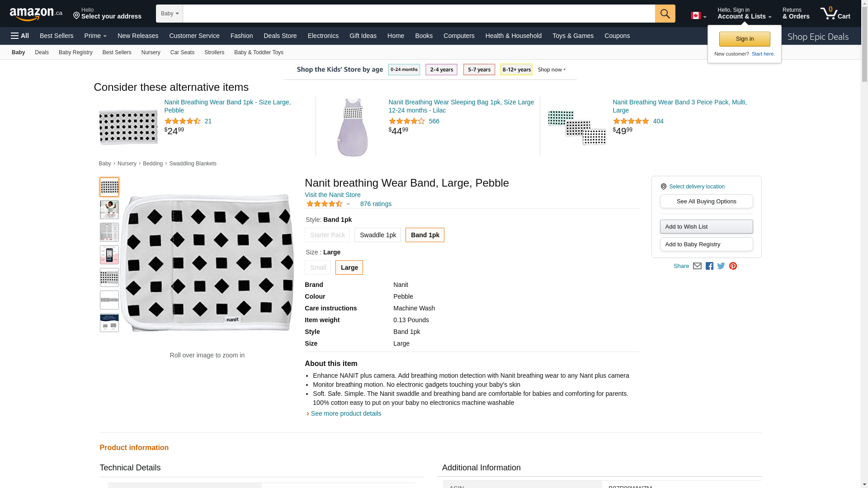Viewport: 868px width, 488px height.
Task: Click the 2-4 years age swatch
Action: 441,70
